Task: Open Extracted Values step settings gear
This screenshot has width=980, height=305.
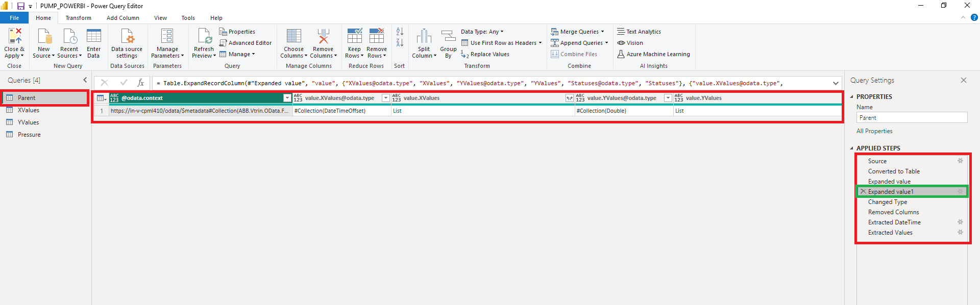Action: click(x=960, y=232)
